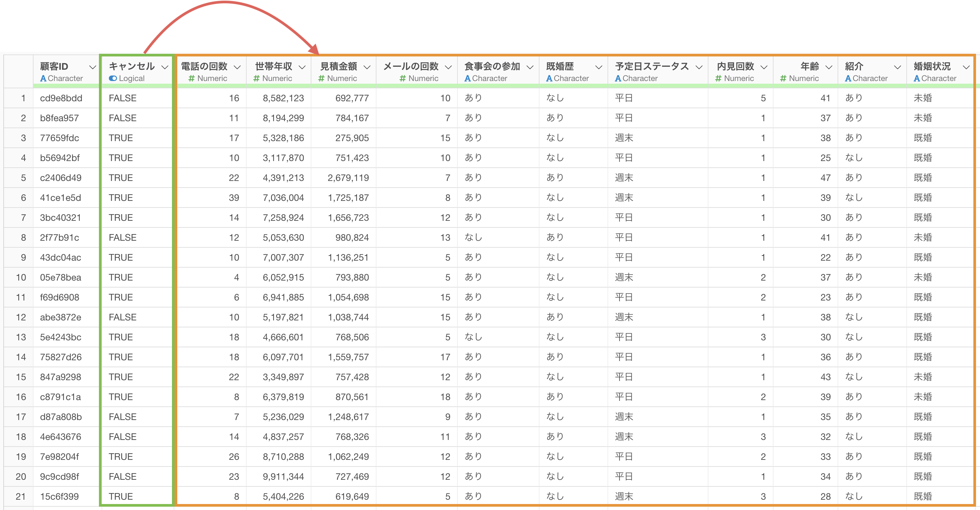Screen dimensions: 980x510
Task: Click the Character type icon under 紹介
Action: click(848, 78)
